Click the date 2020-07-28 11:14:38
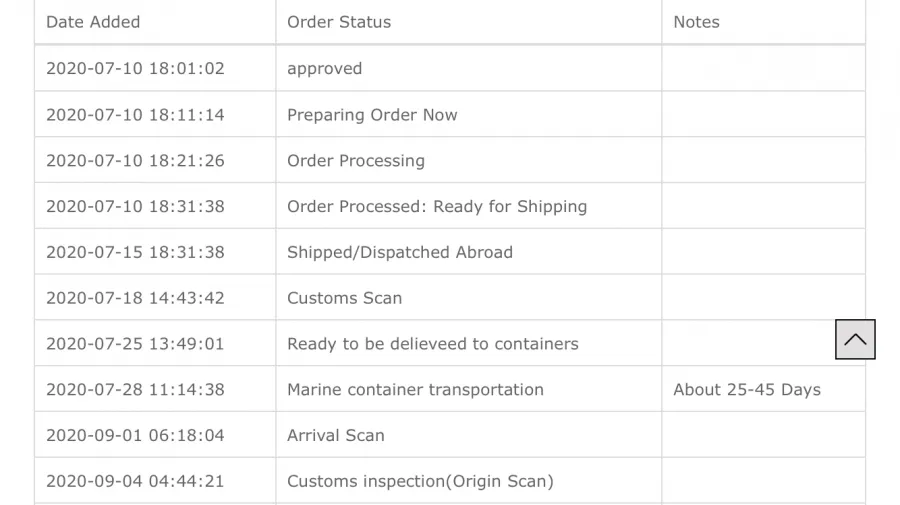Screen dimensions: 900x505 click(x=135, y=390)
